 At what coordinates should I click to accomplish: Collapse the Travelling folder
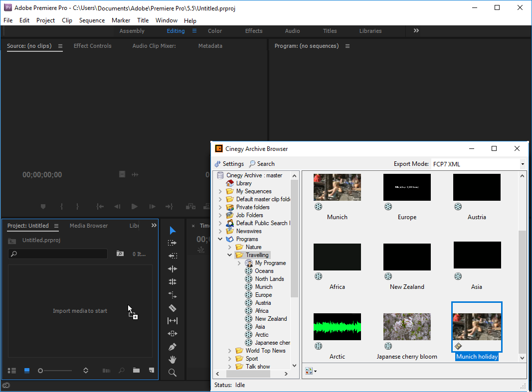tap(230, 255)
